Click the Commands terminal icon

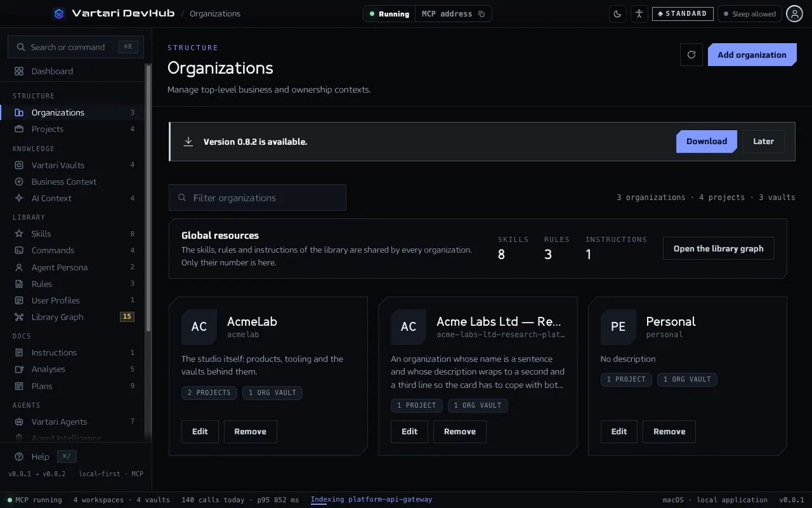point(19,250)
